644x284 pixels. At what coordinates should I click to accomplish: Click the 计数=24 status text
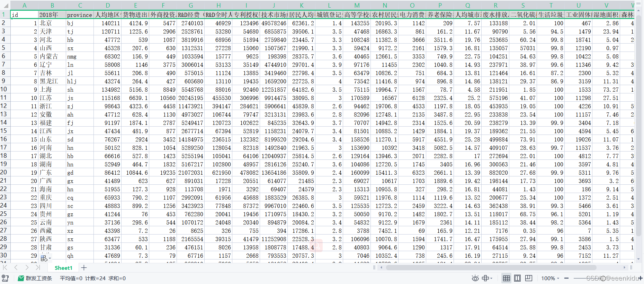click(95, 278)
